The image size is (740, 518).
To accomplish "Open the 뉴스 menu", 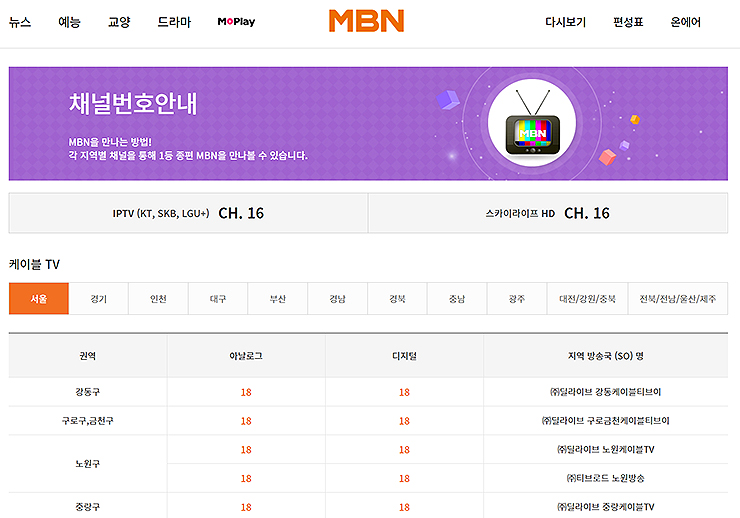I will (20, 22).
